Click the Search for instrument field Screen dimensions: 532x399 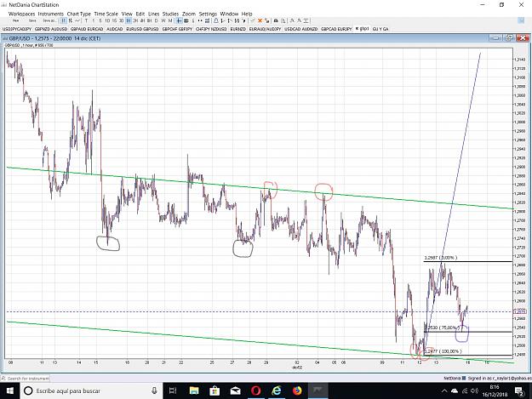[x=26, y=379]
